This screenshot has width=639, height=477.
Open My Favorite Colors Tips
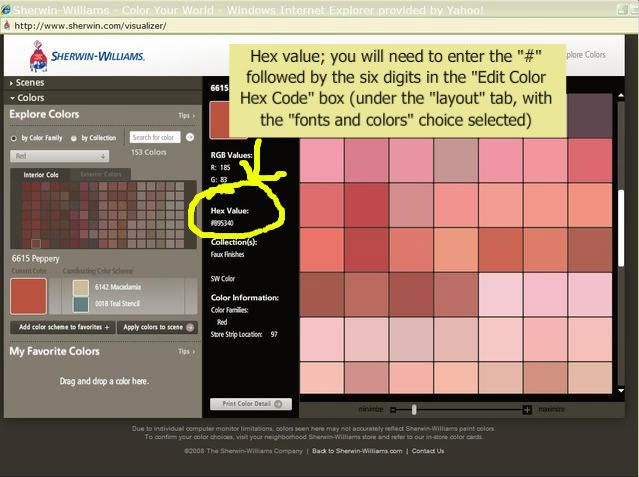[186, 351]
